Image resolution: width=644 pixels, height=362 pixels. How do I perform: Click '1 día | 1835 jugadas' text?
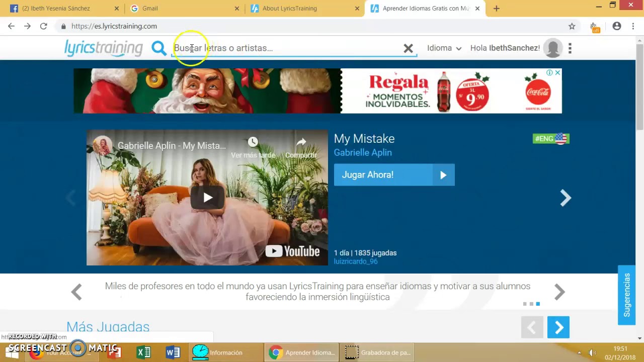click(365, 253)
